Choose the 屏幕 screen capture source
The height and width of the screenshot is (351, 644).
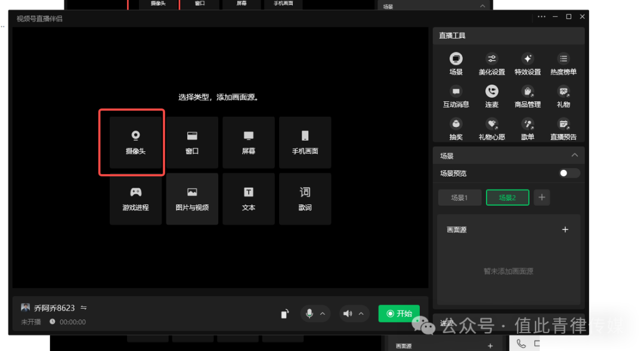249,142
